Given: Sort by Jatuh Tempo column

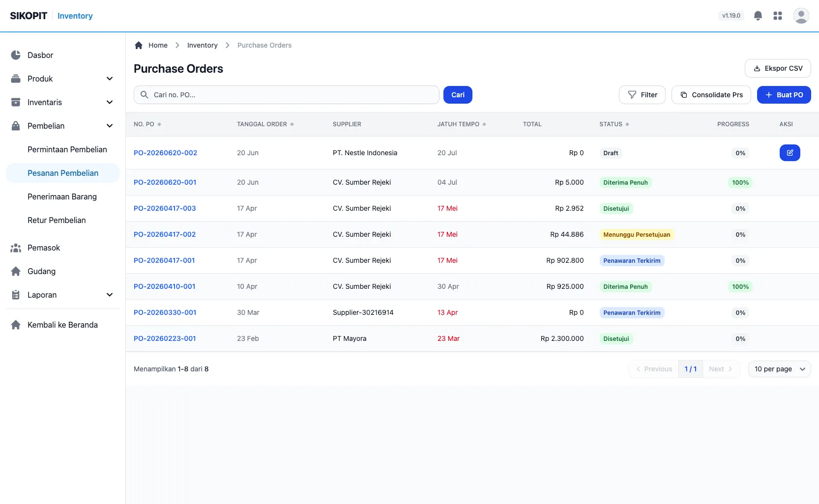Looking at the screenshot, I should pos(462,124).
